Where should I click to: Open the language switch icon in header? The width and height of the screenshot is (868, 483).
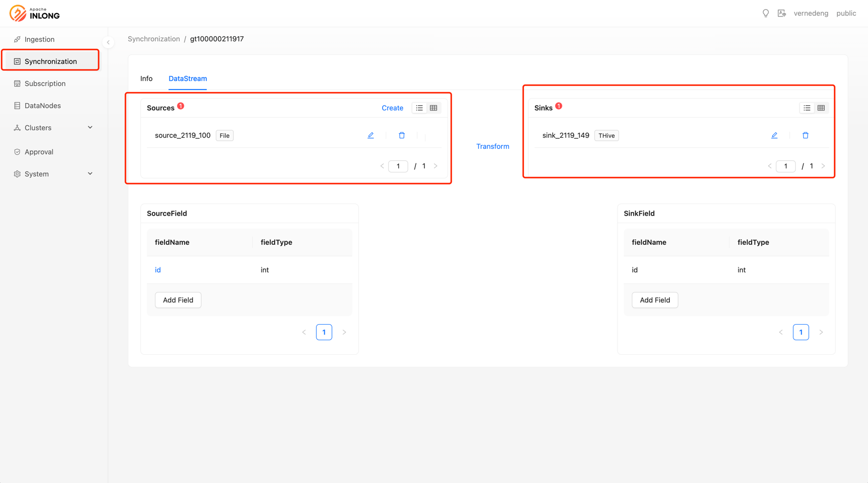click(x=782, y=14)
